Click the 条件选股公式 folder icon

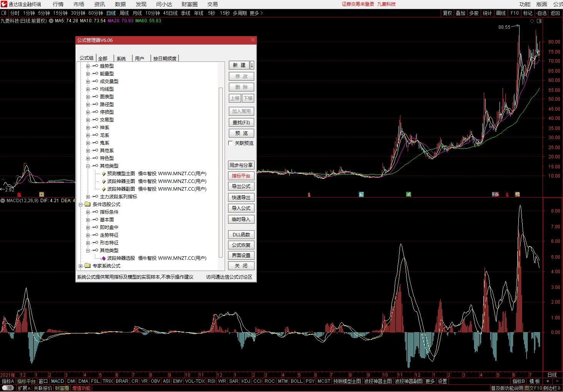tap(87, 204)
